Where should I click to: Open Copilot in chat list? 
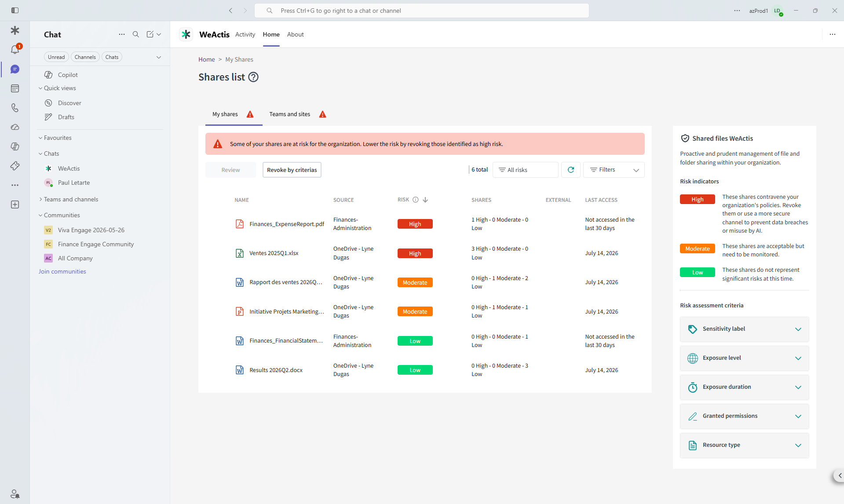pos(100,75)
